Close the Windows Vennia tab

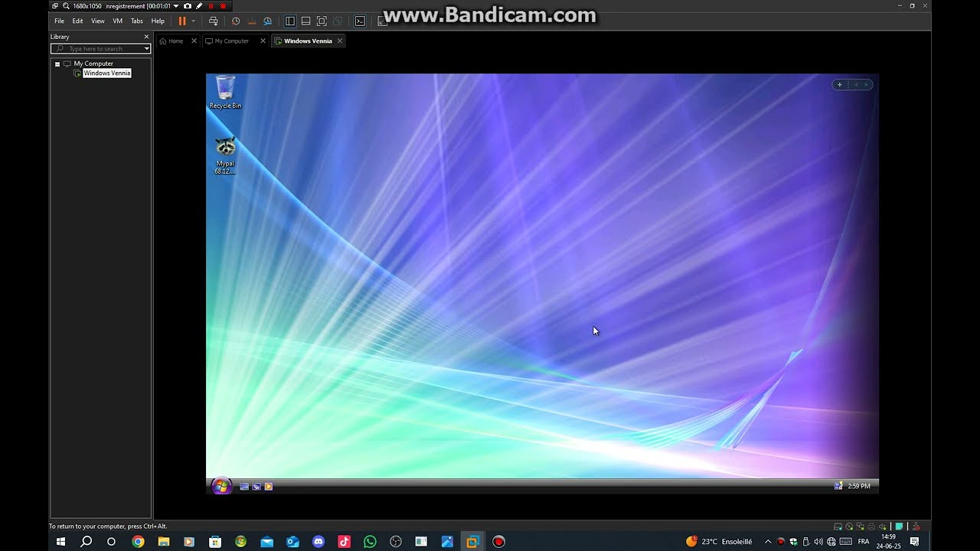[x=340, y=41]
